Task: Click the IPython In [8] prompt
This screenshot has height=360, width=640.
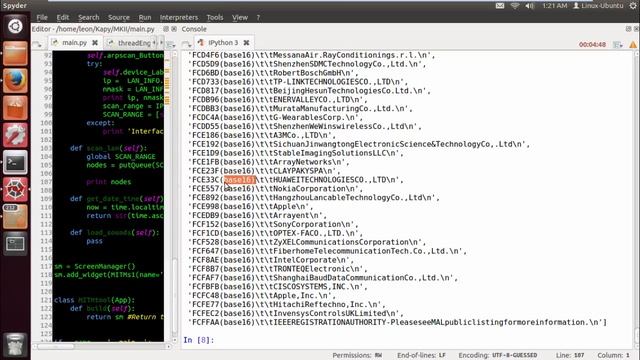Action: [x=199, y=340]
